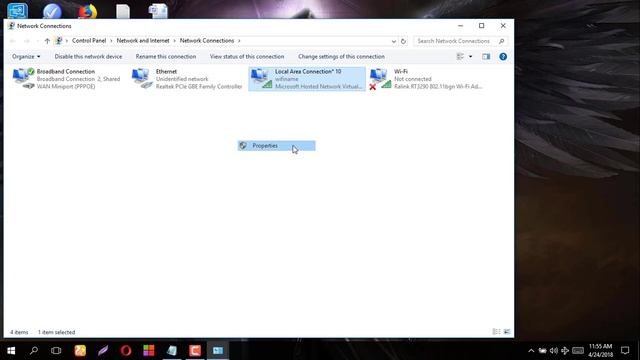The width and height of the screenshot is (640, 360).
Task: Select Properties in the context menu
Action: point(276,146)
